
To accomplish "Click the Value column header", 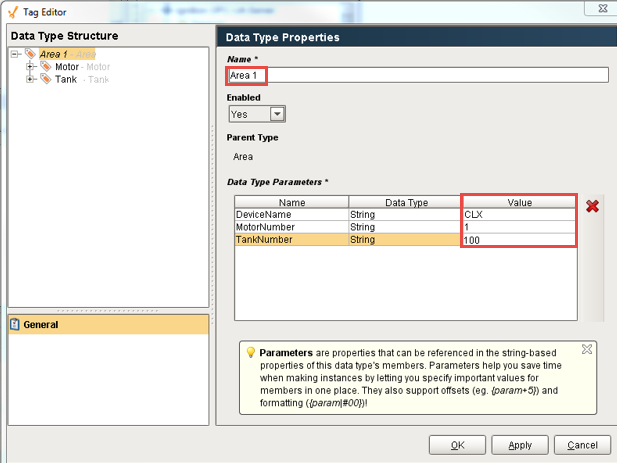I will [x=518, y=201].
